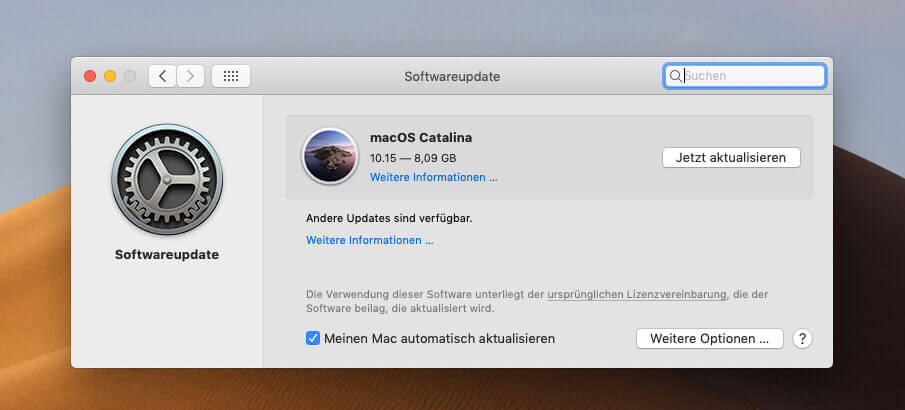The height and width of the screenshot is (410, 905).
Task: Click the Softwareupdate label under gear icon
Action: pos(167,255)
